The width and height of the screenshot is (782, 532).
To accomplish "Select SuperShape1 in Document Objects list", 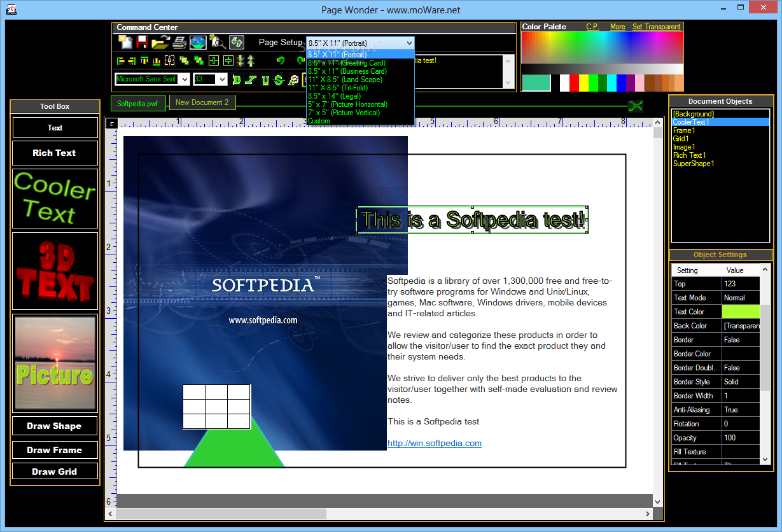I will (720, 164).
